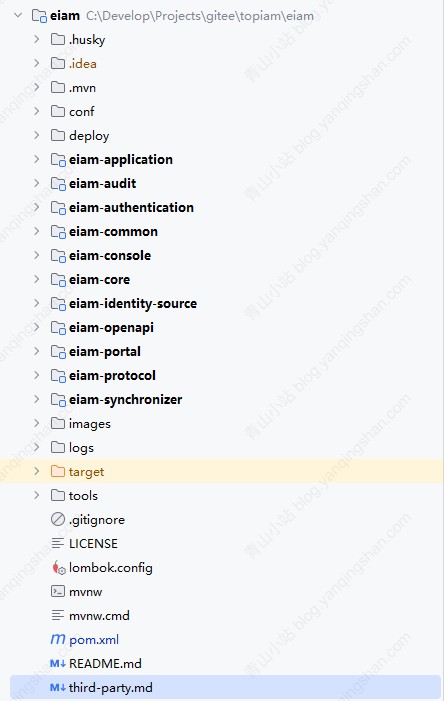Collapse the eiam root project node
444x701 pixels.
[18, 16]
